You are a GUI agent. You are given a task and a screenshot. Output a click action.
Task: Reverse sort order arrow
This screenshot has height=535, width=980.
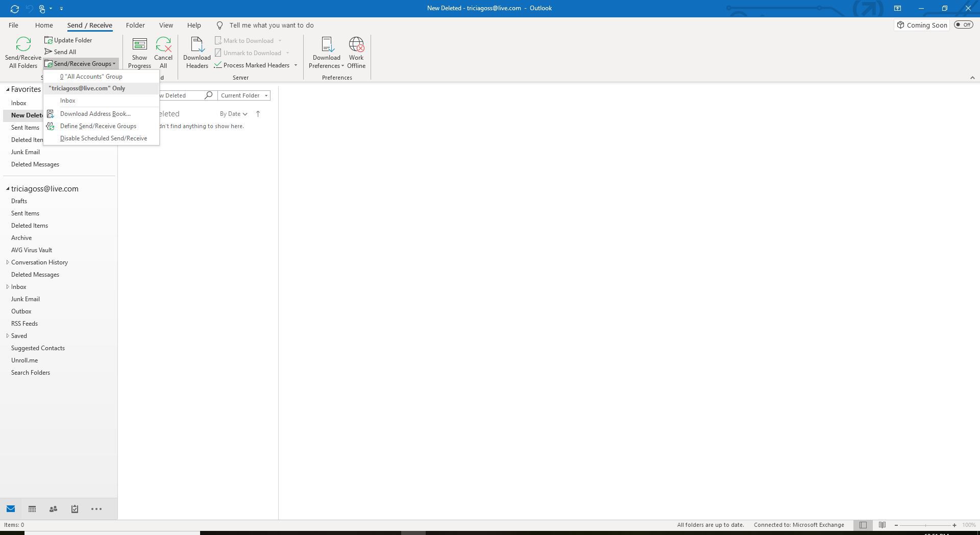[258, 114]
